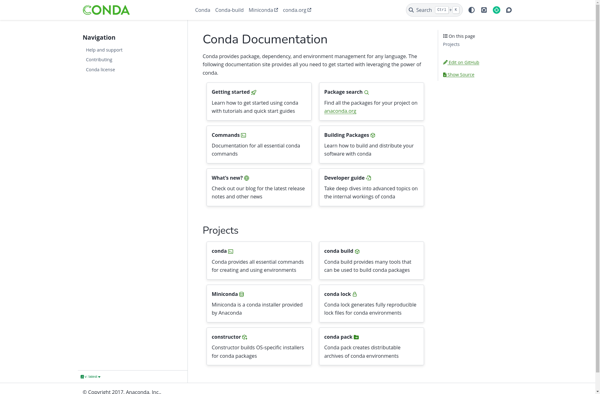Click the cube icon on the Building Packages card
The height and width of the screenshot is (394, 600).
[373, 135]
